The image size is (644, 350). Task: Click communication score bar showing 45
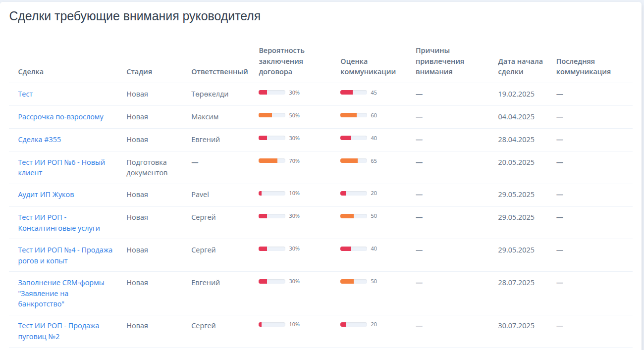(x=353, y=93)
